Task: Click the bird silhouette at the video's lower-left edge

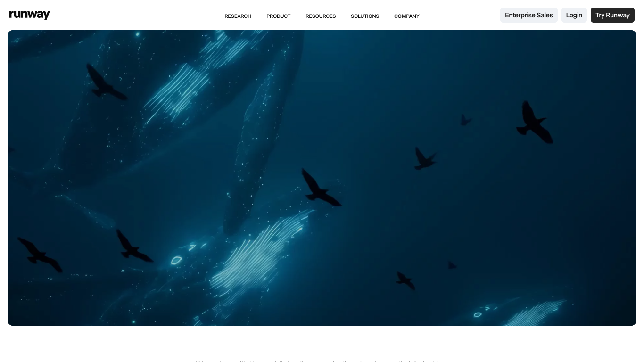Action: click(x=40, y=255)
